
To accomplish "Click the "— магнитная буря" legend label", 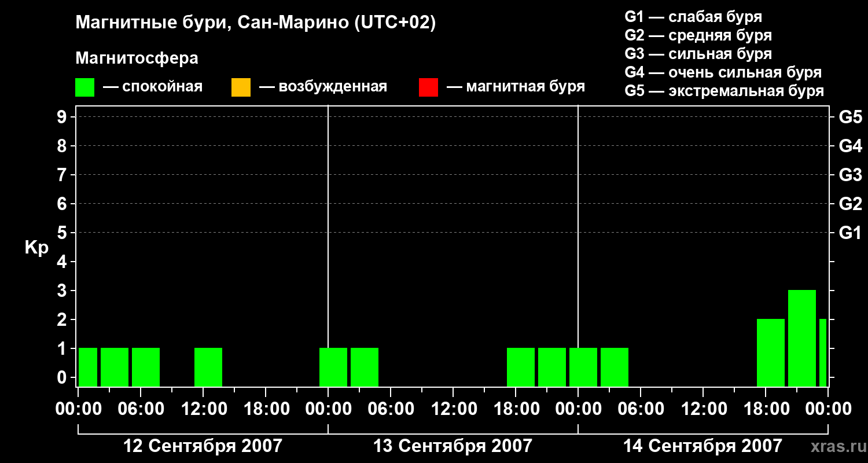I will click(x=516, y=87).
